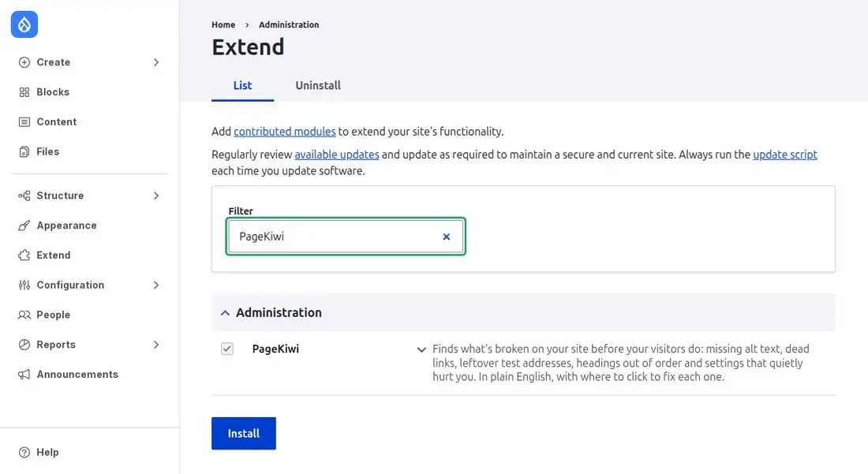Toggle the PageKiwi module checkbox
The height and width of the screenshot is (474, 868).
(x=227, y=349)
